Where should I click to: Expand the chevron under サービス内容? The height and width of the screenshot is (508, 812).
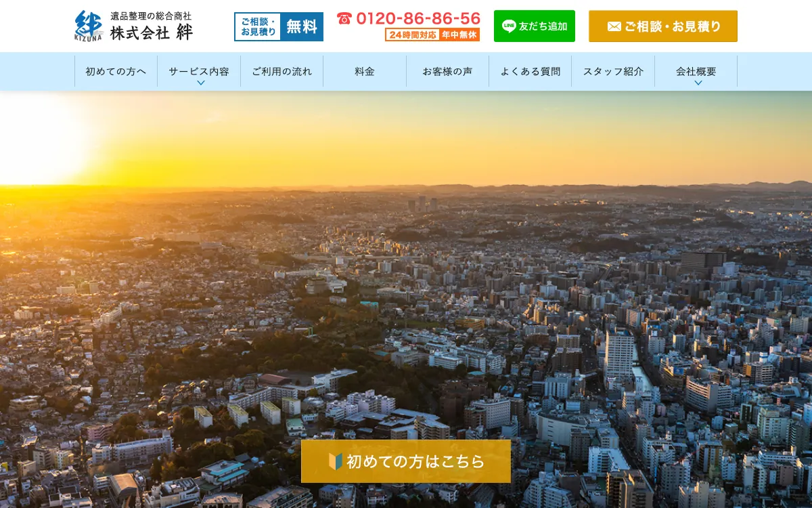point(200,83)
